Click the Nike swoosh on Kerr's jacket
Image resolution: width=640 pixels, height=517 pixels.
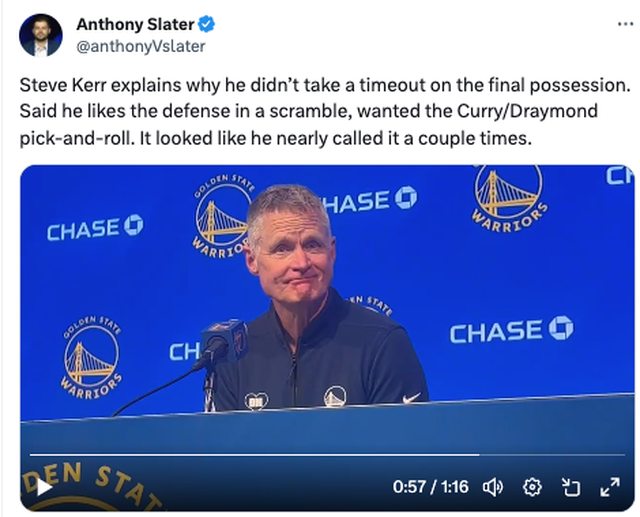click(x=411, y=397)
